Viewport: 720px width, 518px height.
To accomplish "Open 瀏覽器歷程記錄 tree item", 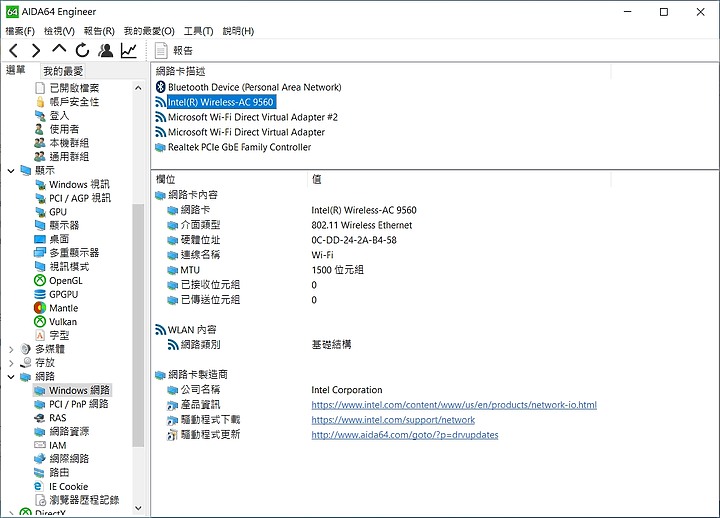I will pos(77,500).
